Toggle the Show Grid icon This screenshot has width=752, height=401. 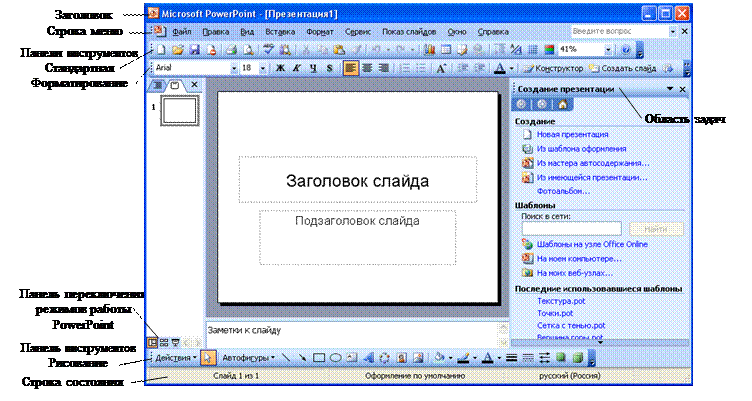click(533, 49)
